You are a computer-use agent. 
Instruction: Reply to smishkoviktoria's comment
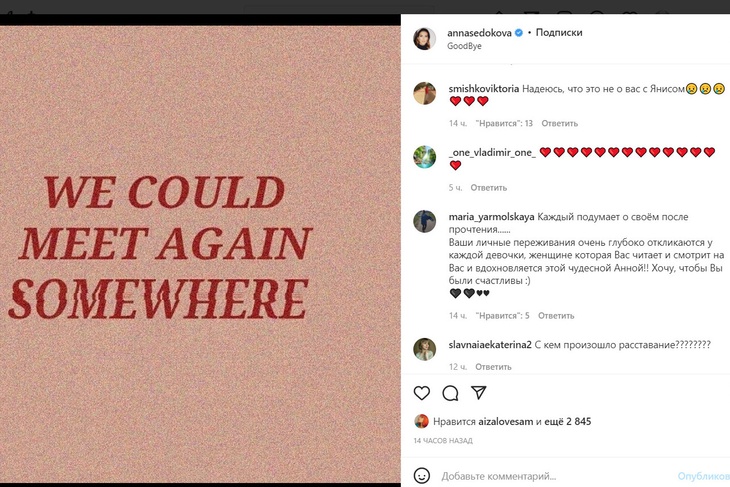click(x=560, y=123)
